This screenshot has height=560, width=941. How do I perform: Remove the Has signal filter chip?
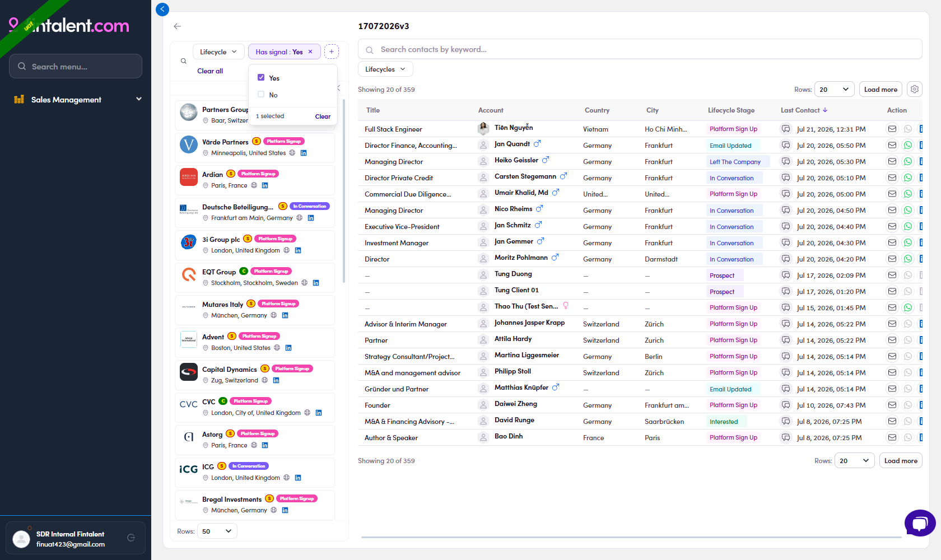click(x=310, y=52)
